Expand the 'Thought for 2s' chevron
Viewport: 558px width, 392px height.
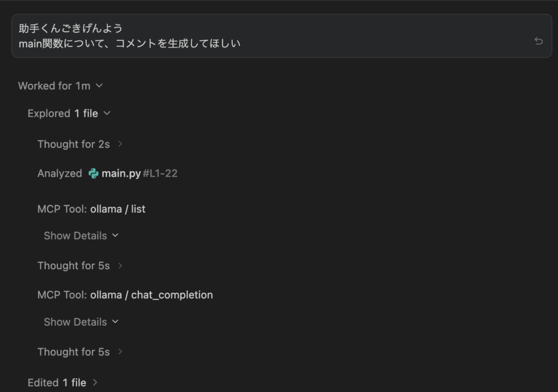pos(120,144)
